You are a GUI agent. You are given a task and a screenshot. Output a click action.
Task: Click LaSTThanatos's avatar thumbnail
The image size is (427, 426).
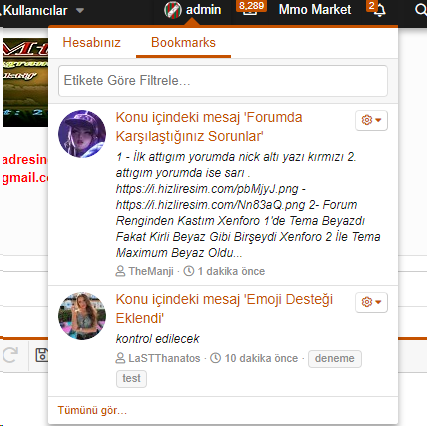click(82, 316)
